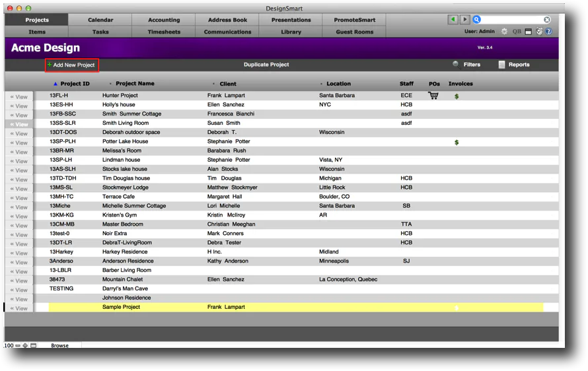Viewport: 588px width, 371px height.
Task: View the Smith Living Room record
Action: pos(19,124)
